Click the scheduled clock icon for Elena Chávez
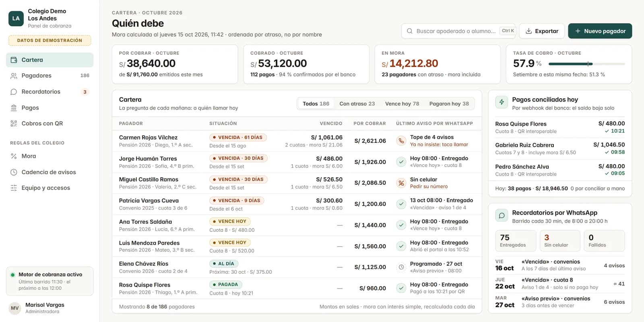Screen dimensions: 644x322 click(401, 267)
